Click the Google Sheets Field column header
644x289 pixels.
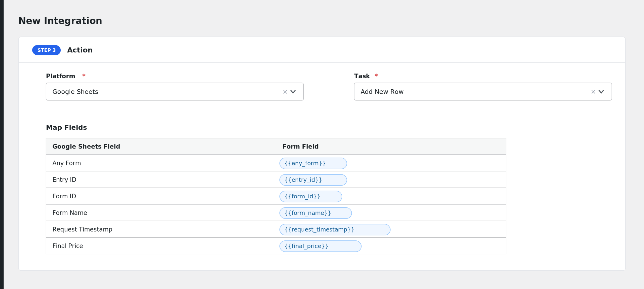point(86,147)
